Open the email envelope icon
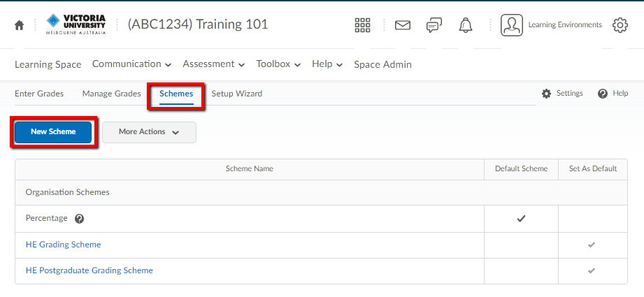The width and height of the screenshot is (644, 297). (402, 25)
